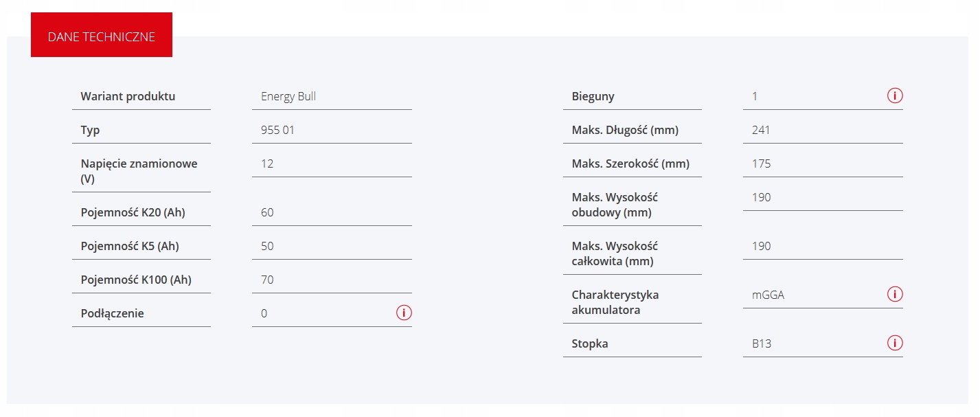Image resolution: width=980 pixels, height=417 pixels.
Task: Open the info icon for Podłączenie
Action: point(404,313)
